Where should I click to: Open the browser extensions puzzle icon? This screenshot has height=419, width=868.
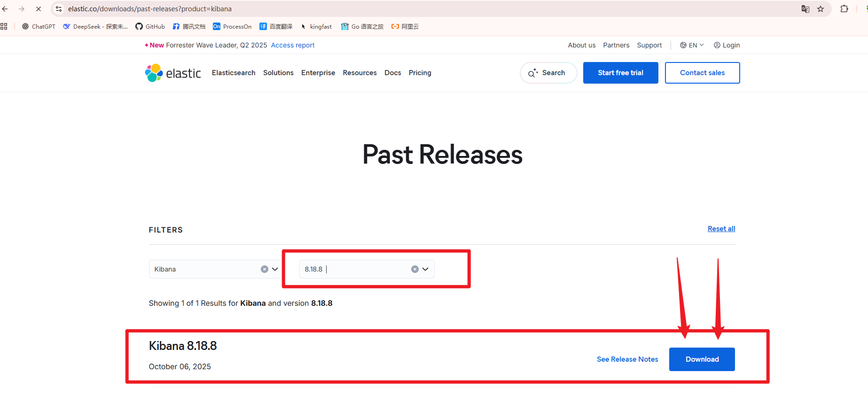coord(844,9)
